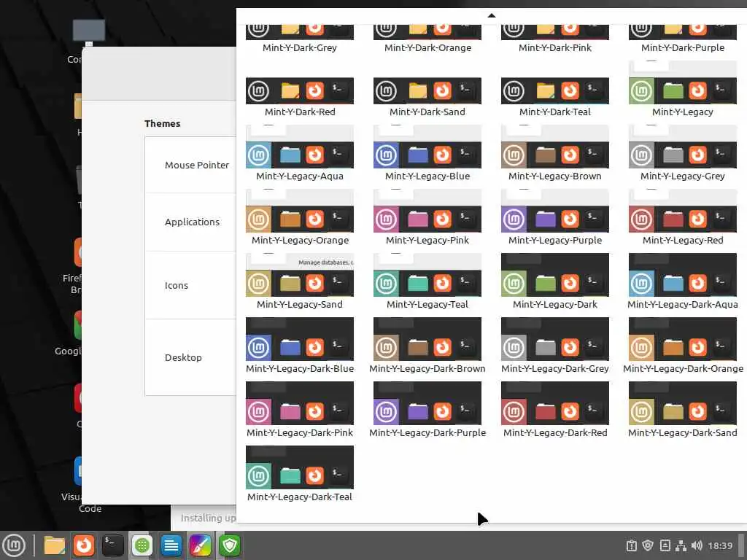747x560 pixels.
Task: Pick the Mint-Y-Legacy-Teal theme
Action: tap(427, 282)
